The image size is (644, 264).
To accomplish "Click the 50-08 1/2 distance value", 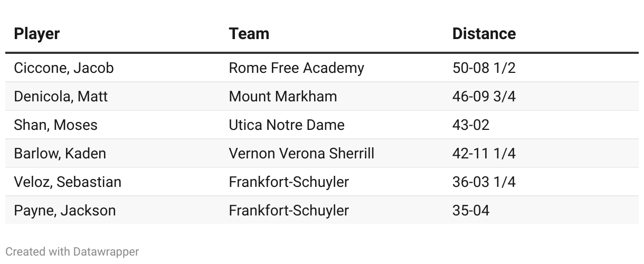I will click(x=484, y=68).
